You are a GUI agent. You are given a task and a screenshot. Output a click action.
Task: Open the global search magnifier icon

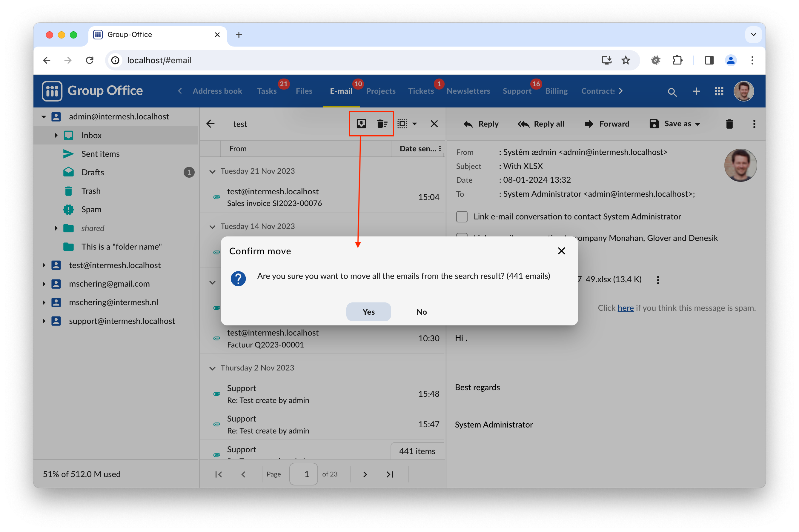672,92
